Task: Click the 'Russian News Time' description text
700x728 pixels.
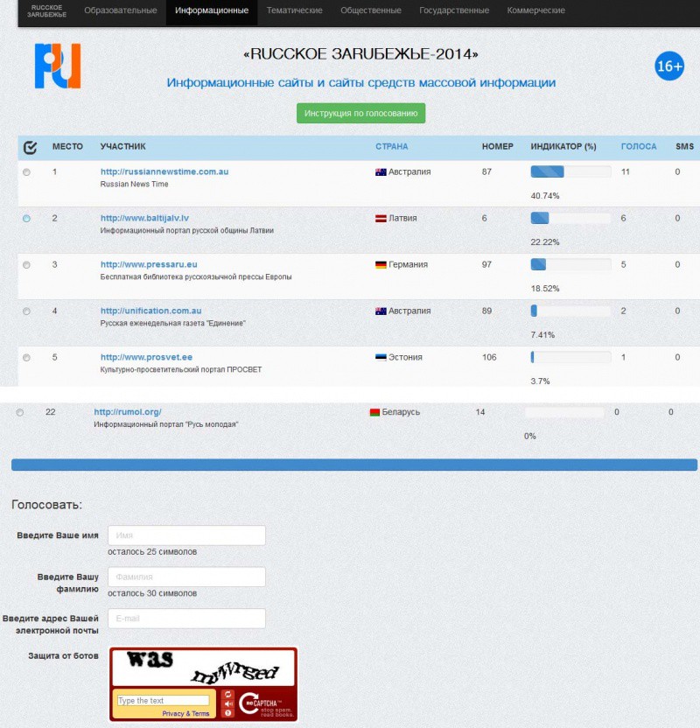Action: click(x=134, y=185)
